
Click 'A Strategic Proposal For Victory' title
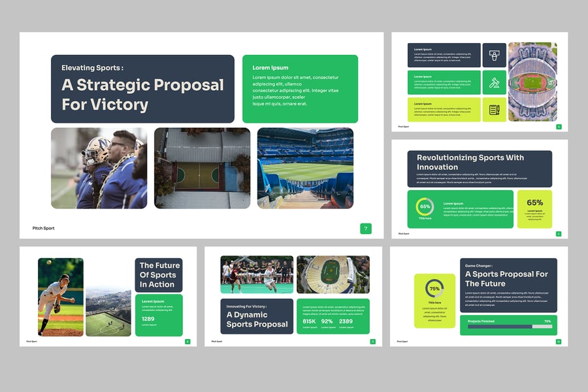point(142,95)
